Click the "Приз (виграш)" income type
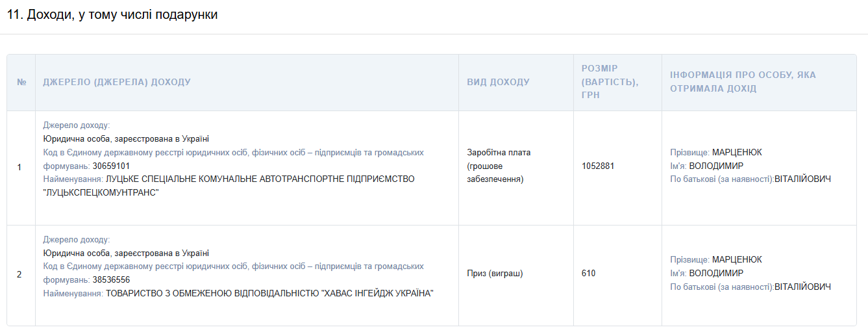The width and height of the screenshot is (868, 336). (495, 274)
